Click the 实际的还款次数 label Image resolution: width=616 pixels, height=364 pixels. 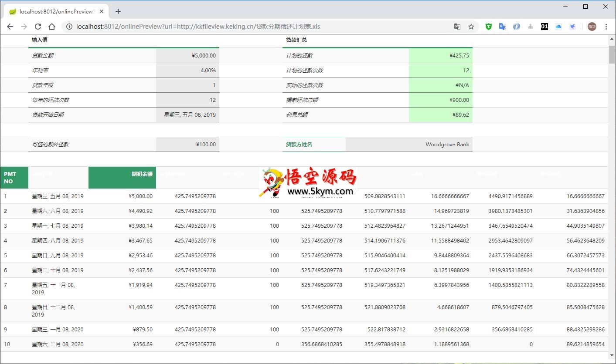(x=305, y=85)
